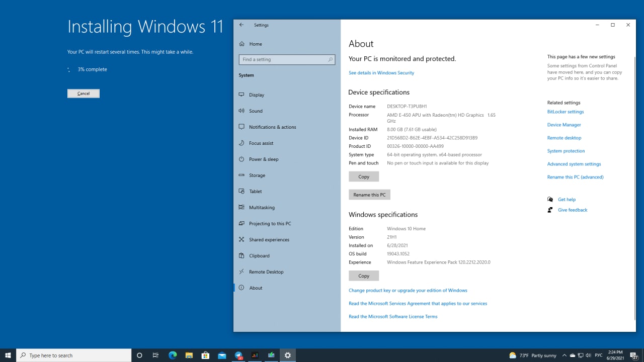
Task: Click the Get help chat icon
Action: point(550,200)
